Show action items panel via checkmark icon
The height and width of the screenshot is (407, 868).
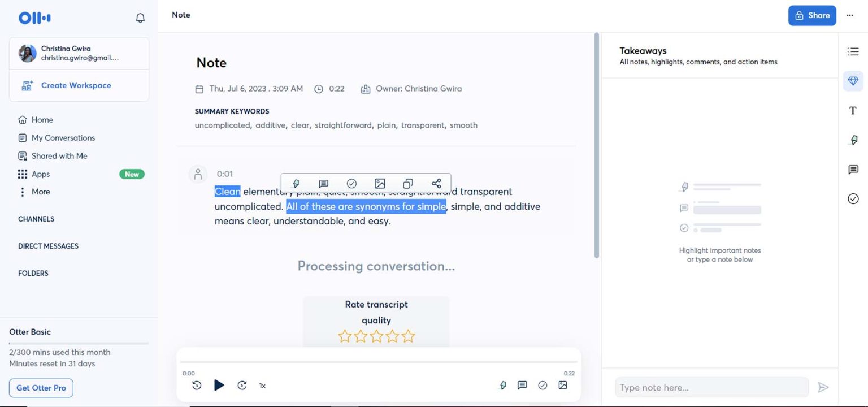853,198
